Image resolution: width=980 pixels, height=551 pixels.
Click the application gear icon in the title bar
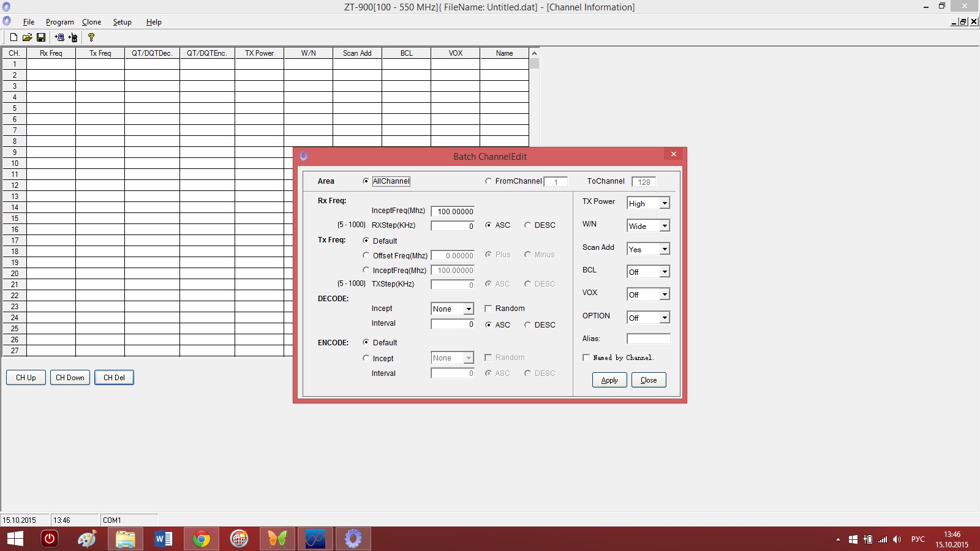pos(6,7)
